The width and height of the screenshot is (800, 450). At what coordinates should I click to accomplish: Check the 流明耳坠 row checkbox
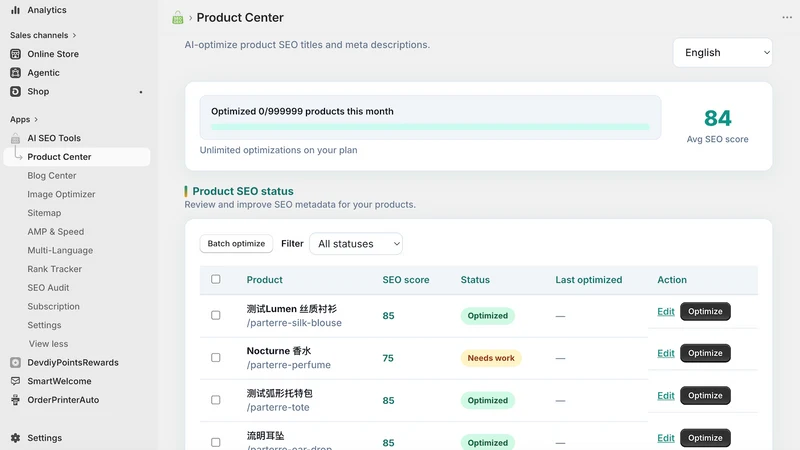[216, 442]
